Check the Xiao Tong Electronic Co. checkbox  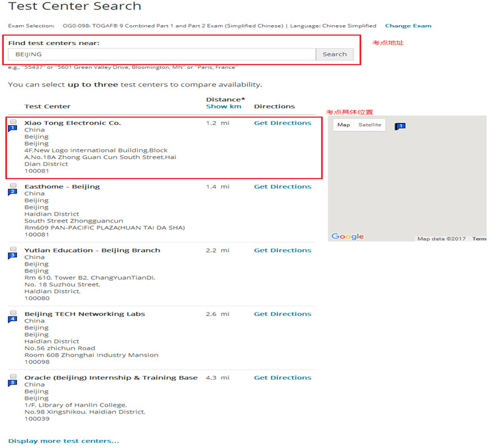[x=13, y=122]
